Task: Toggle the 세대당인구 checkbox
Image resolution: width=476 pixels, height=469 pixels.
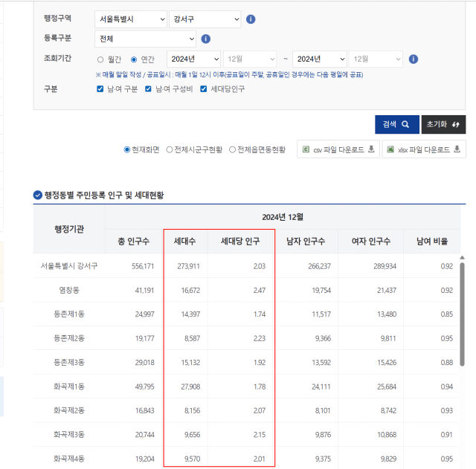Action: [203, 89]
